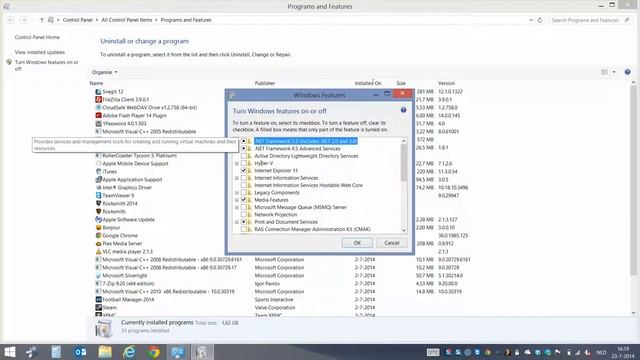The image size is (640, 360).
Task: Go back with the back arrow
Action: tap(11, 20)
